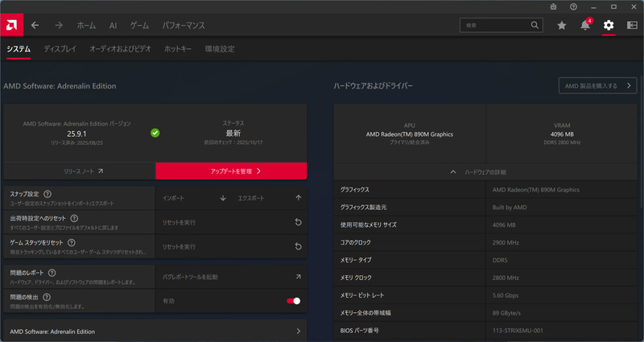644x342 pixels.
Task: Click the グラフィックス製造元 label
Action: pos(364,208)
